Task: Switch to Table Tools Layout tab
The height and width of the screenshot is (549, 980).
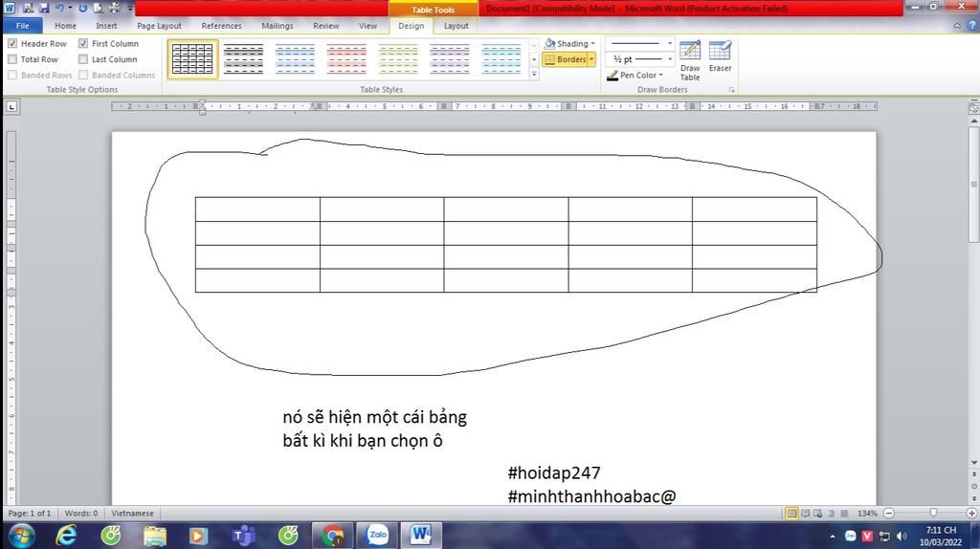Action: [x=457, y=26]
